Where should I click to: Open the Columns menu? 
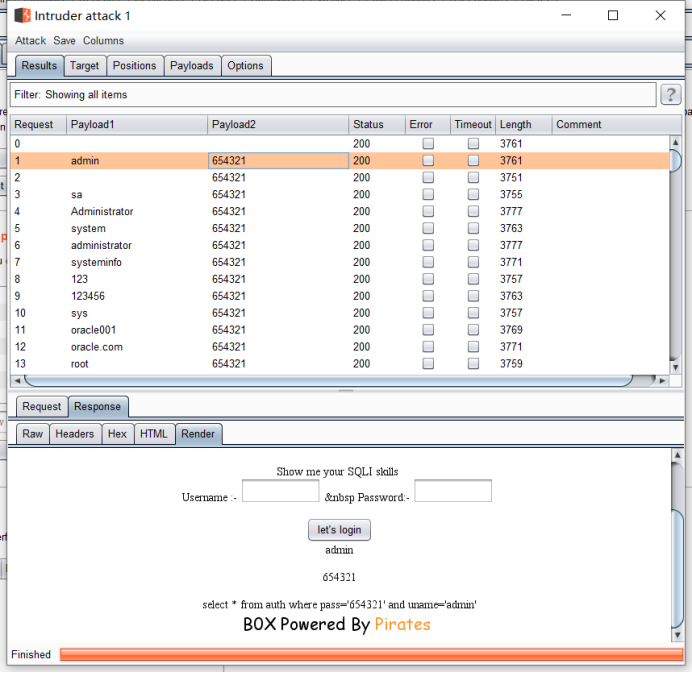103,41
